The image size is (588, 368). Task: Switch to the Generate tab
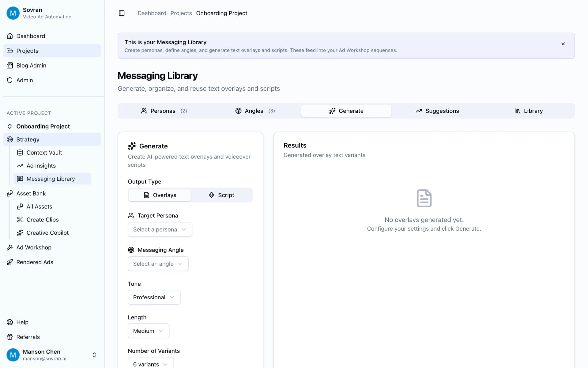coord(346,111)
